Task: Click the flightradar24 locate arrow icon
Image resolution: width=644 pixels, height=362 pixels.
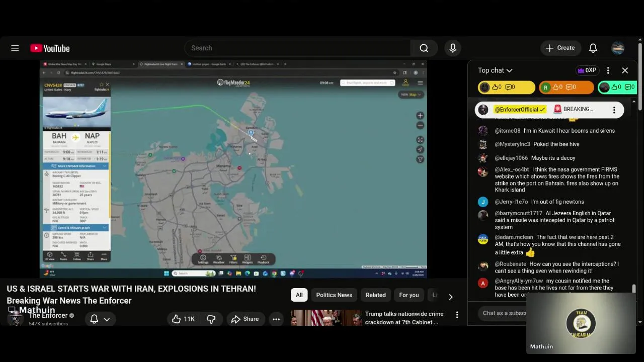Action: pos(420,149)
